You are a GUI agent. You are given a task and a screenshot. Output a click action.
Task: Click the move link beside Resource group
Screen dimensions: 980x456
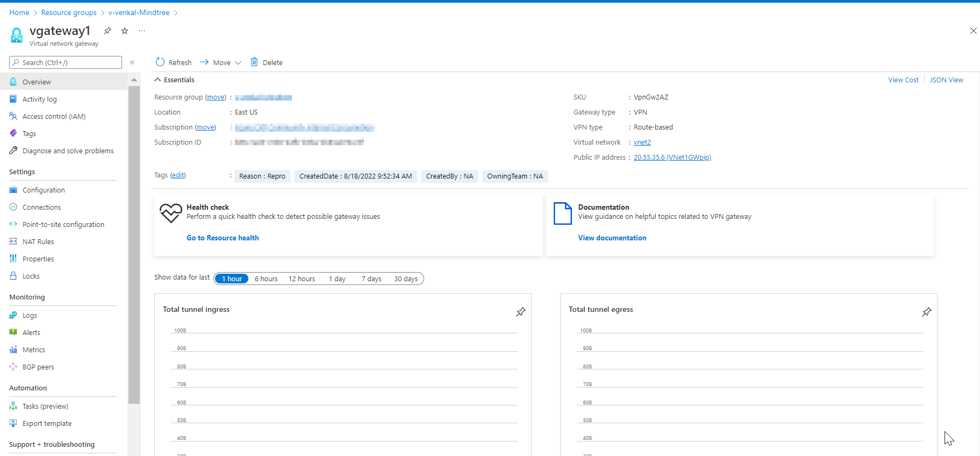(216, 97)
